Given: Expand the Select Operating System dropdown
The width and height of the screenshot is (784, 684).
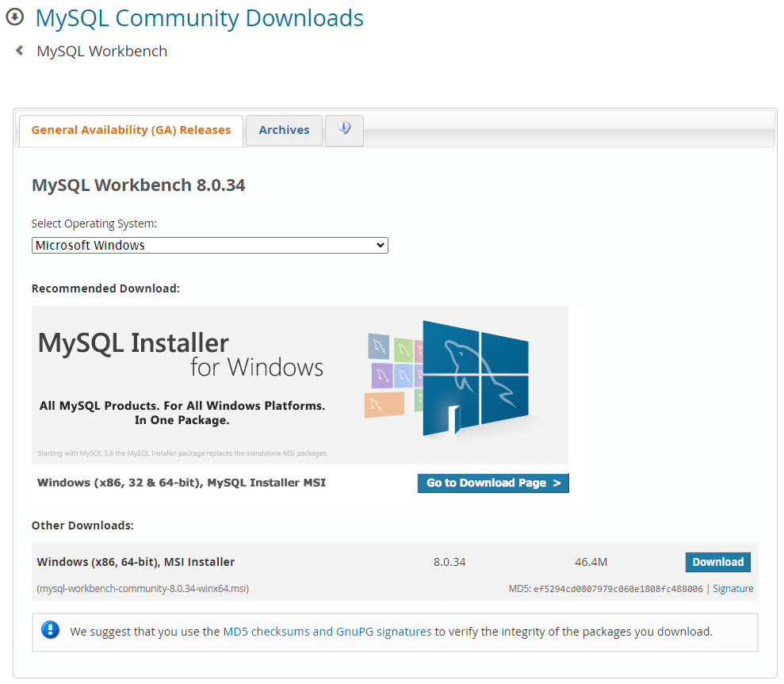Looking at the screenshot, I should click(x=209, y=246).
